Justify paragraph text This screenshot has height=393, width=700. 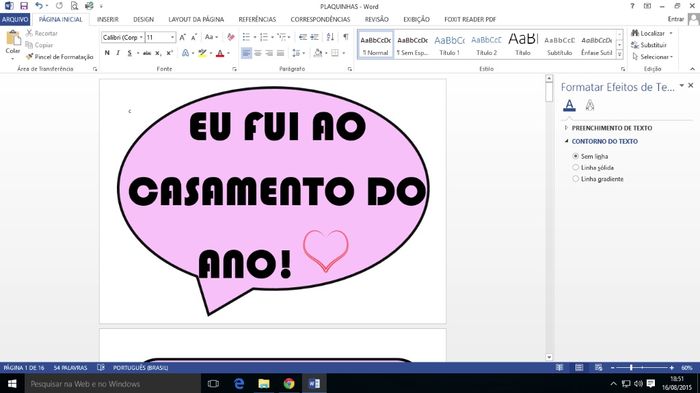280,53
